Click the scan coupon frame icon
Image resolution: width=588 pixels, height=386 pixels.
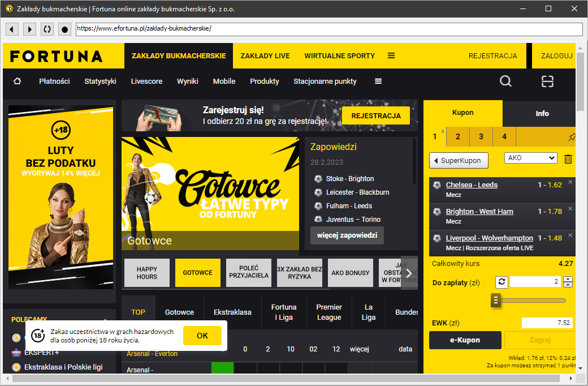(x=547, y=81)
